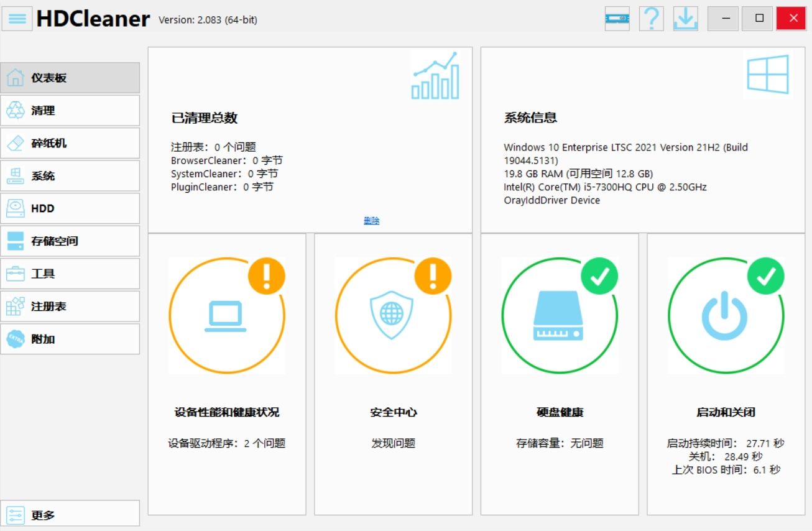812x531 pixels.
Task: Click the EXTRA badge icon beside 附加
Action: pyautogui.click(x=16, y=339)
